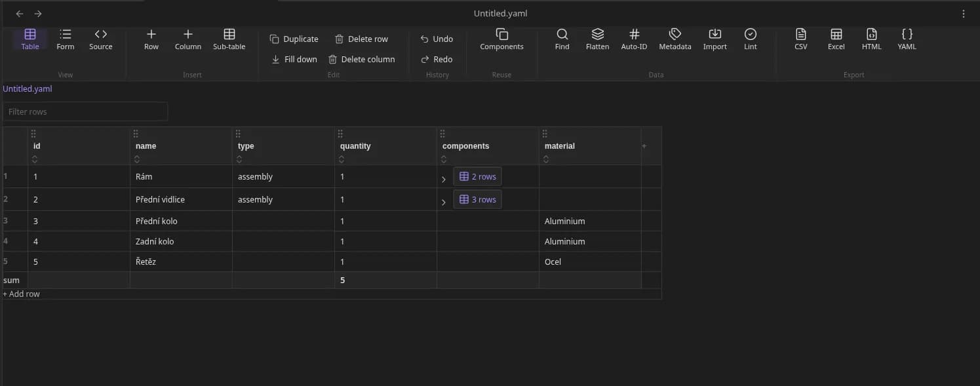Open the Components tool

[x=501, y=39]
